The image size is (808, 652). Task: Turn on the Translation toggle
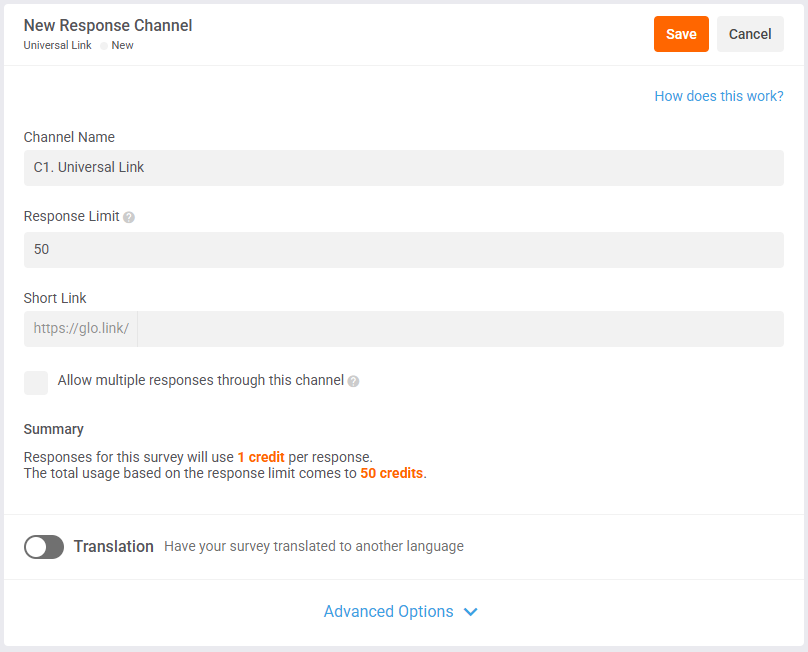44,547
